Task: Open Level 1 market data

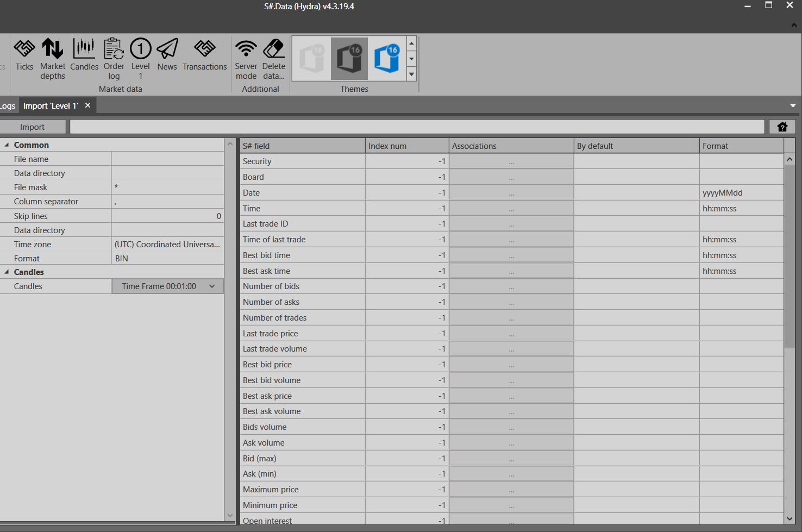Action: (x=140, y=59)
